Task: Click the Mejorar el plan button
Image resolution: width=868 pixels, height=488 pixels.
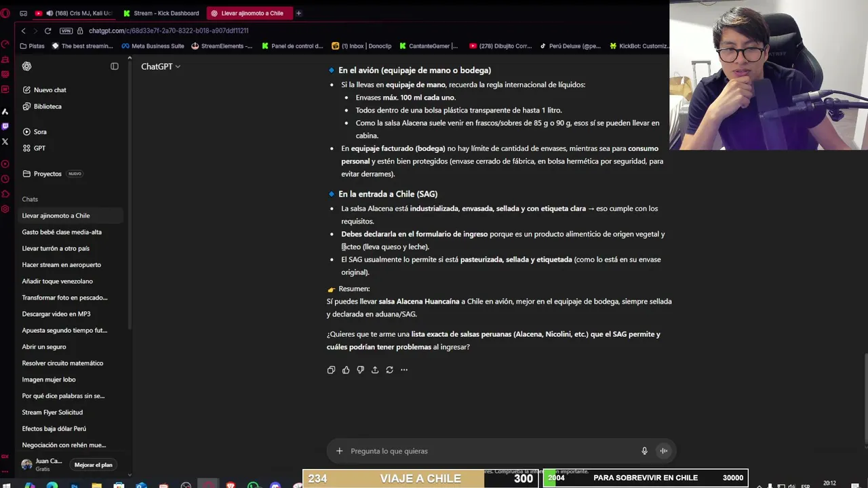Action: pyautogui.click(x=94, y=465)
